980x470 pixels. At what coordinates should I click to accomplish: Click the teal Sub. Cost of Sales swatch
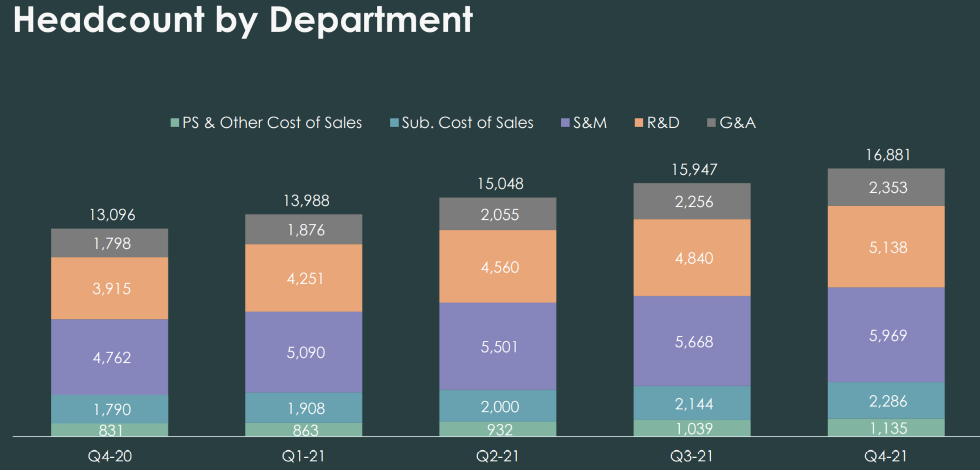point(394,123)
